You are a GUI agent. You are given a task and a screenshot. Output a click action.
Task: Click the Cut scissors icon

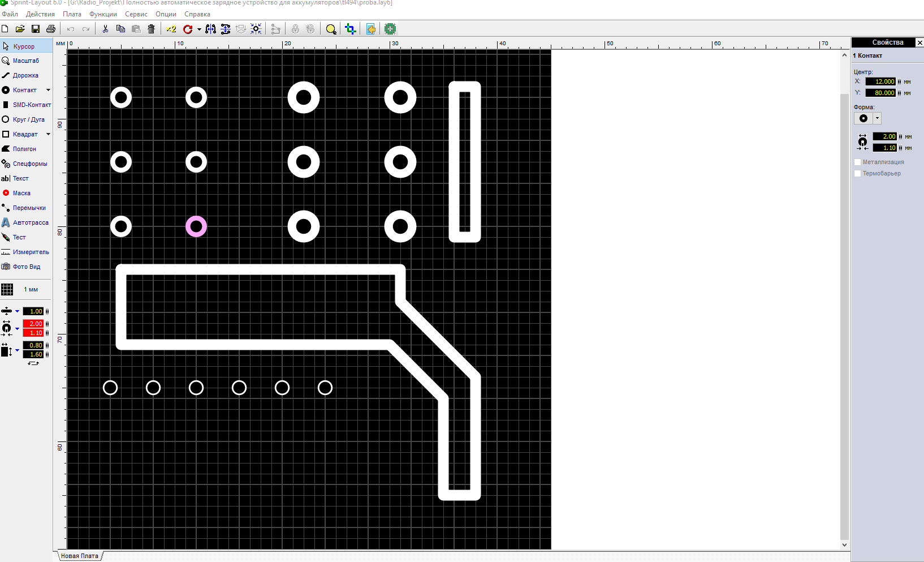pyautogui.click(x=105, y=29)
